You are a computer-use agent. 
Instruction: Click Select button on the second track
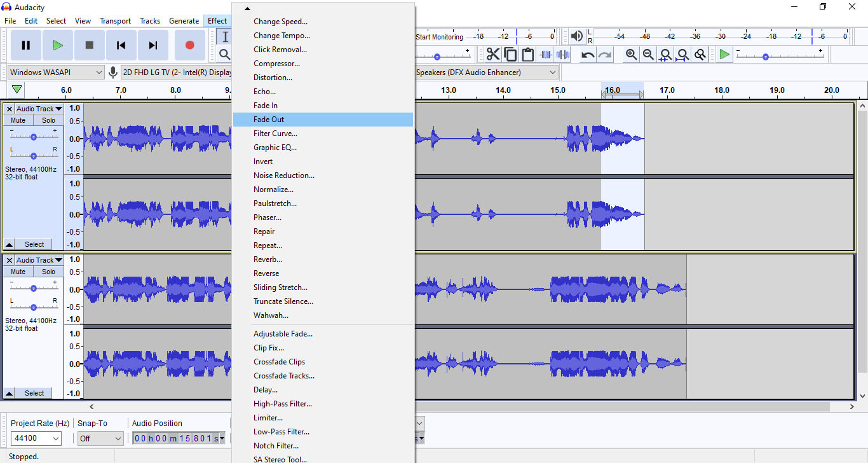pos(34,393)
